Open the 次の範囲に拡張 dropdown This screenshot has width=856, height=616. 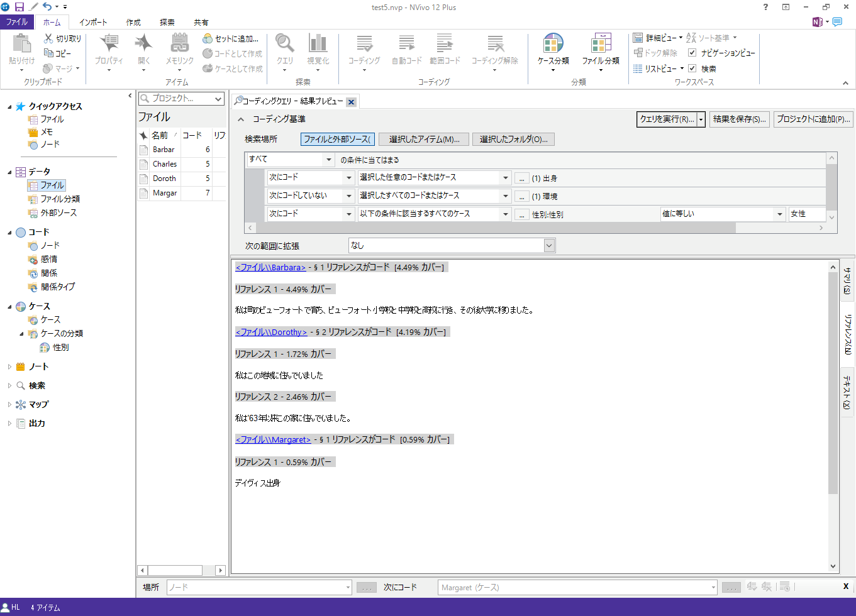(549, 246)
